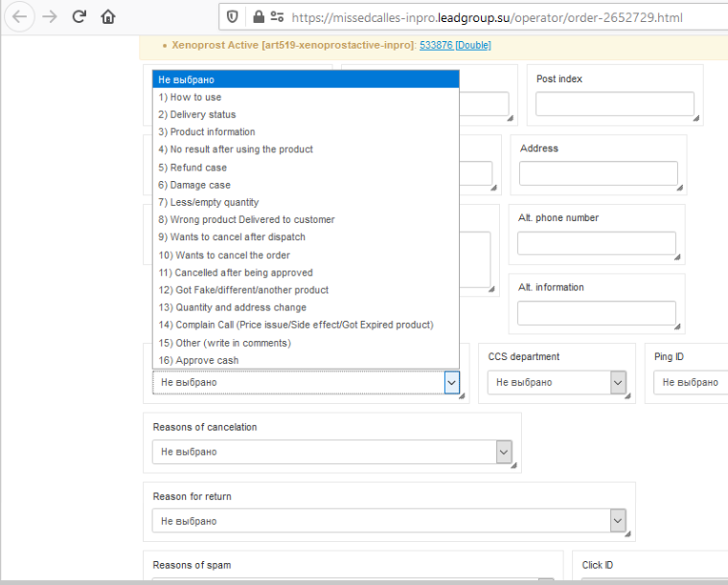728x585 pixels.
Task: Choose '4) No result after using the product'
Action: (x=306, y=149)
